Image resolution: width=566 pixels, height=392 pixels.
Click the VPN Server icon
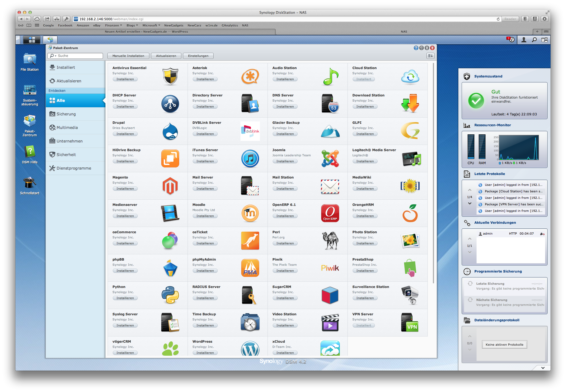pos(410,322)
